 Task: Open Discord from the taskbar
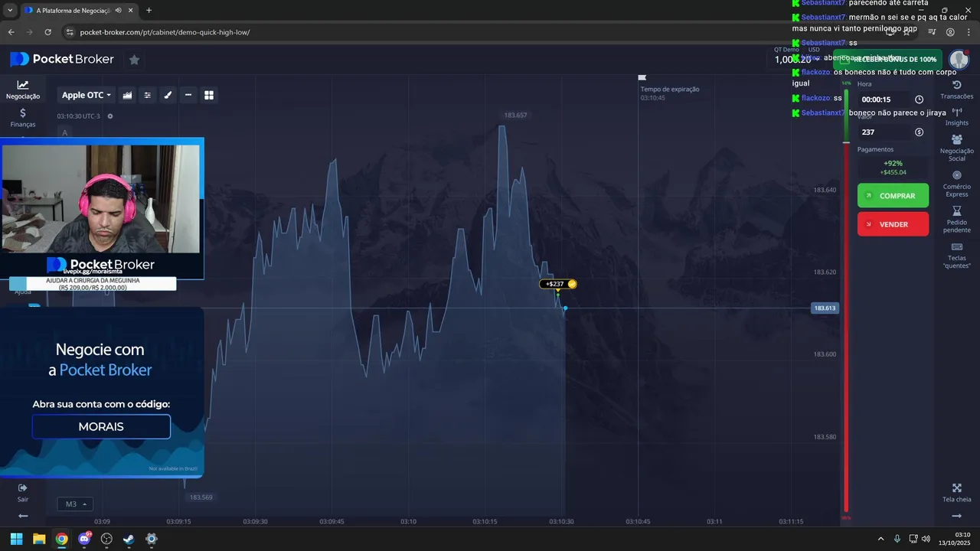click(x=84, y=539)
